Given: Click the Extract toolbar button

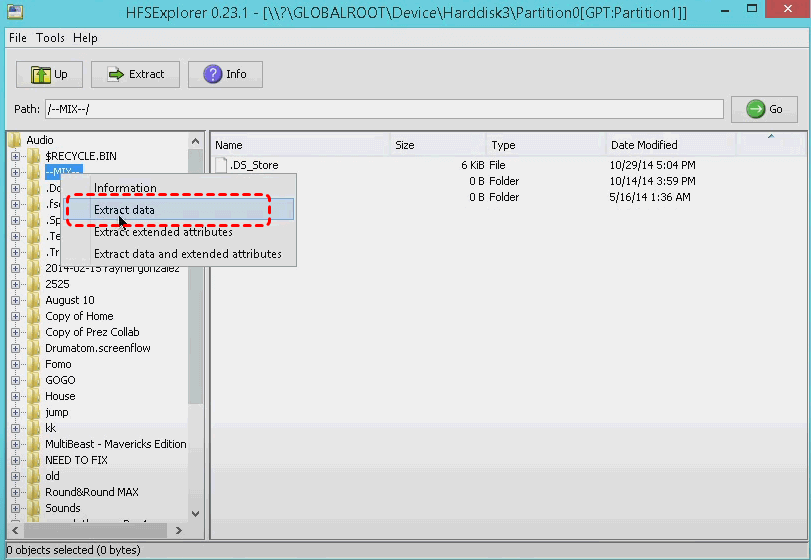Looking at the screenshot, I should pyautogui.click(x=135, y=74).
